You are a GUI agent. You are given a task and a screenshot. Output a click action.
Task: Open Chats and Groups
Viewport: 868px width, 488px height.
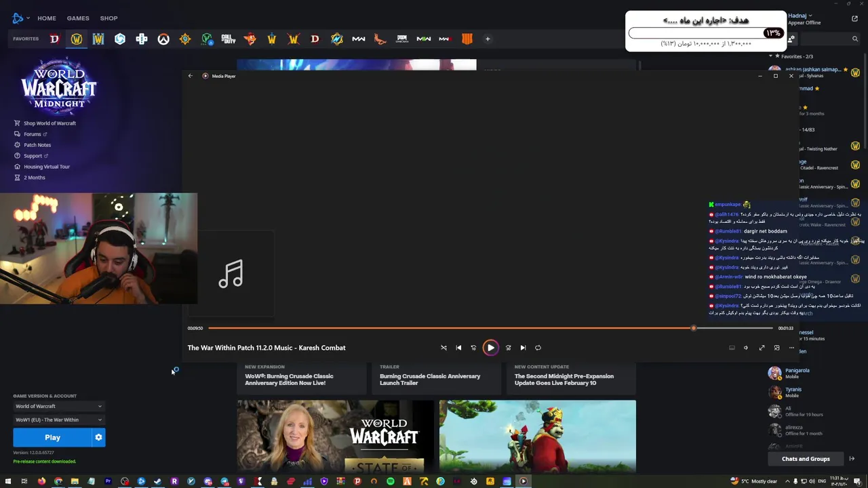(x=806, y=459)
